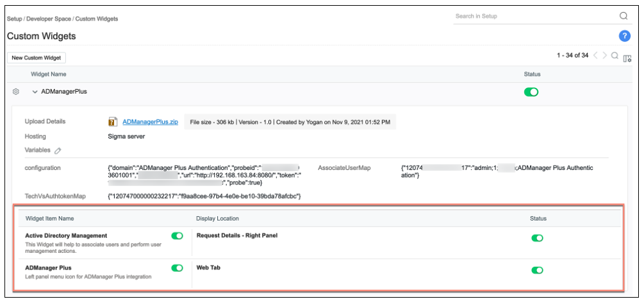
Task: Open the blue help question-mark icon
Action: pyautogui.click(x=624, y=36)
